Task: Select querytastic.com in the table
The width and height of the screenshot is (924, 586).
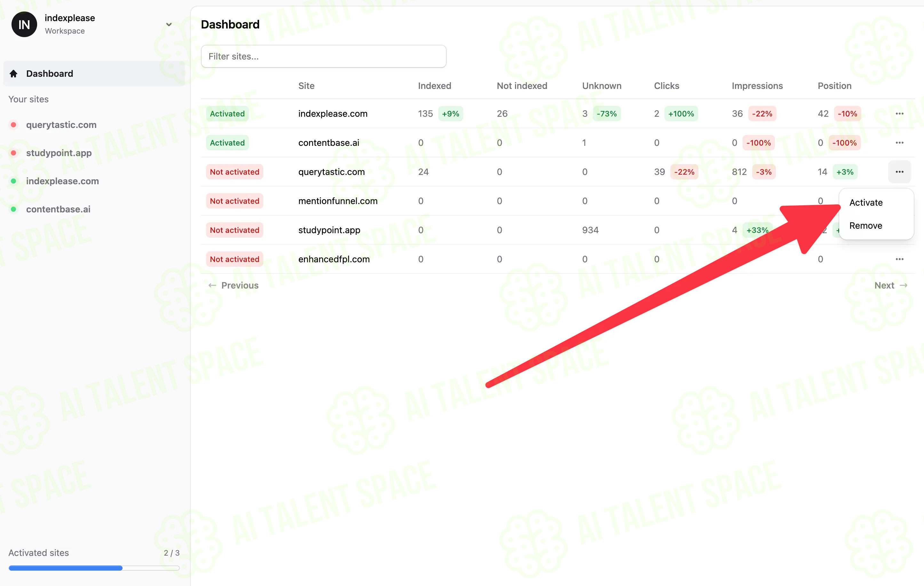Action: pos(331,172)
